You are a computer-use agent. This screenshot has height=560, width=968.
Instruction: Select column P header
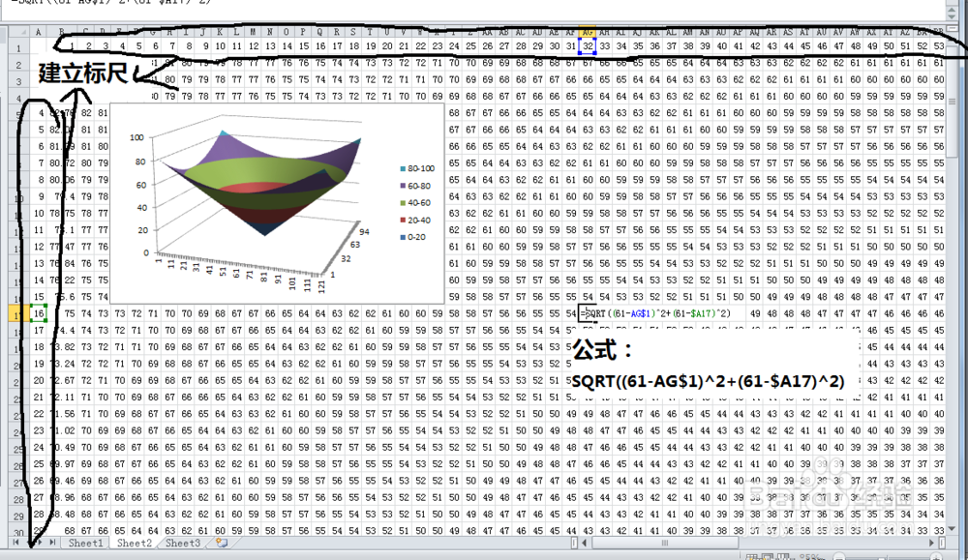click(x=303, y=32)
